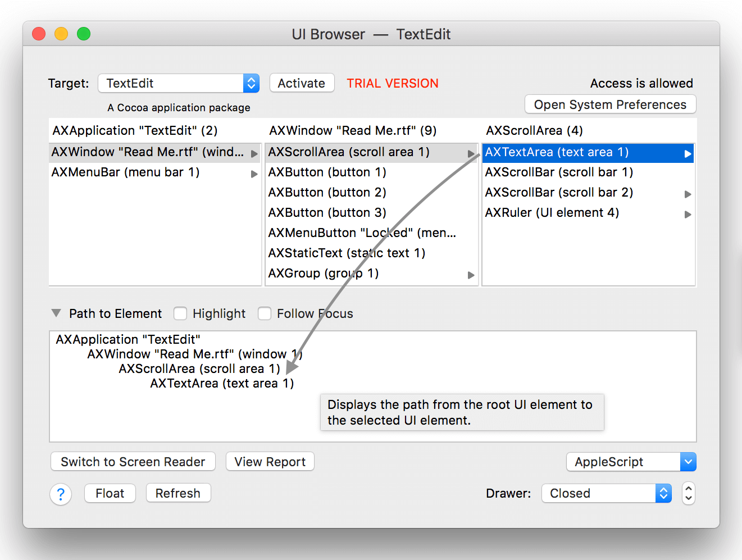Expand arrow on AXMenuBar (menu bar 1) row
Image resolution: width=742 pixels, height=560 pixels.
pos(254,174)
